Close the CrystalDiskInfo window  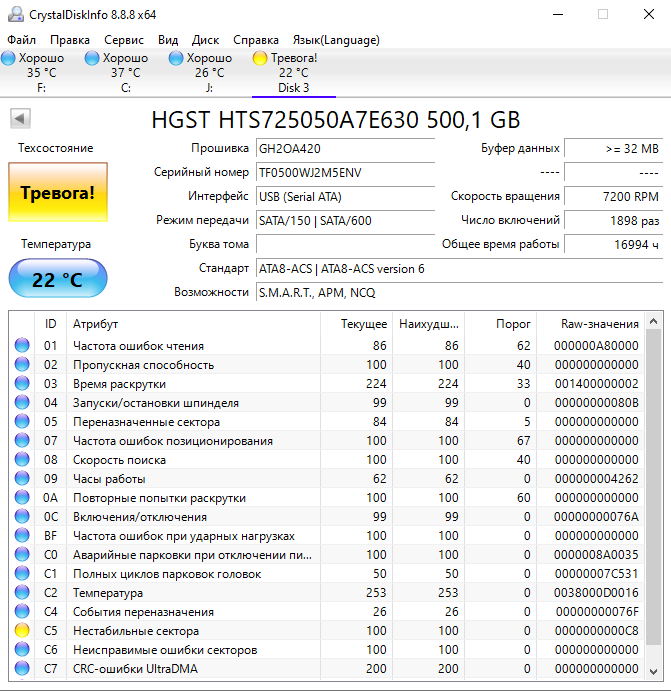click(x=649, y=15)
